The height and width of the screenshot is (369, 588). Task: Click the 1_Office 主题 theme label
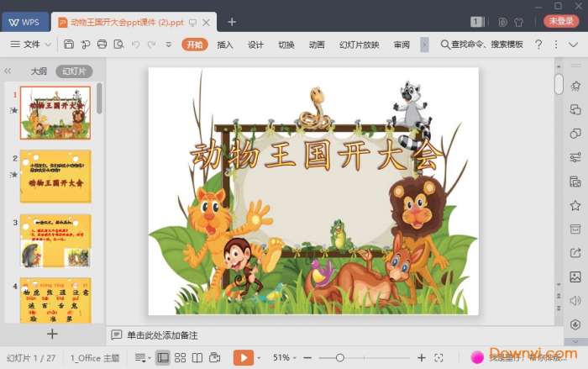point(95,358)
